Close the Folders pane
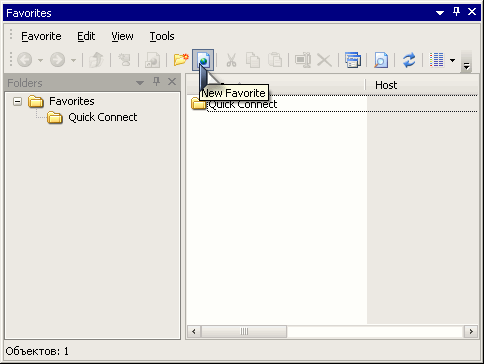This screenshot has height=364, width=484. (x=172, y=82)
